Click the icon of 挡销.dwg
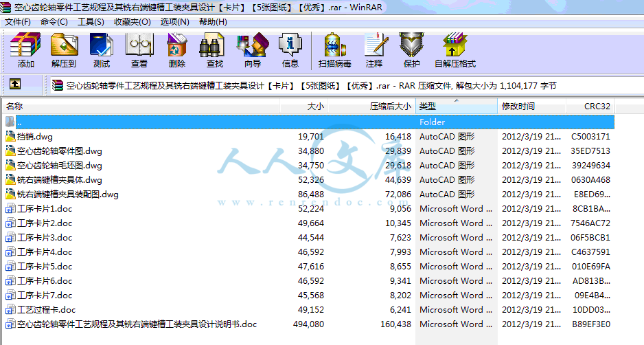This screenshot has width=644, height=345. (x=10, y=137)
